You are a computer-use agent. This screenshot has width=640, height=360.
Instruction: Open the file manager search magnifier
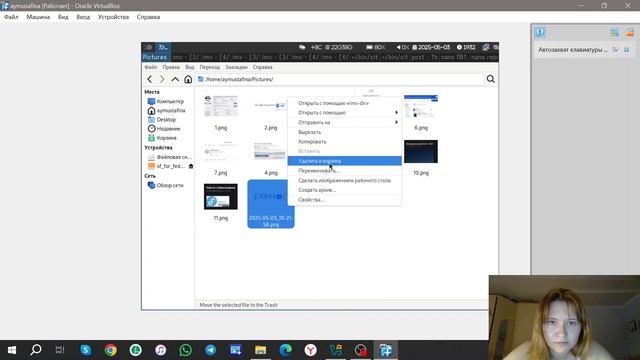pyautogui.click(x=491, y=79)
